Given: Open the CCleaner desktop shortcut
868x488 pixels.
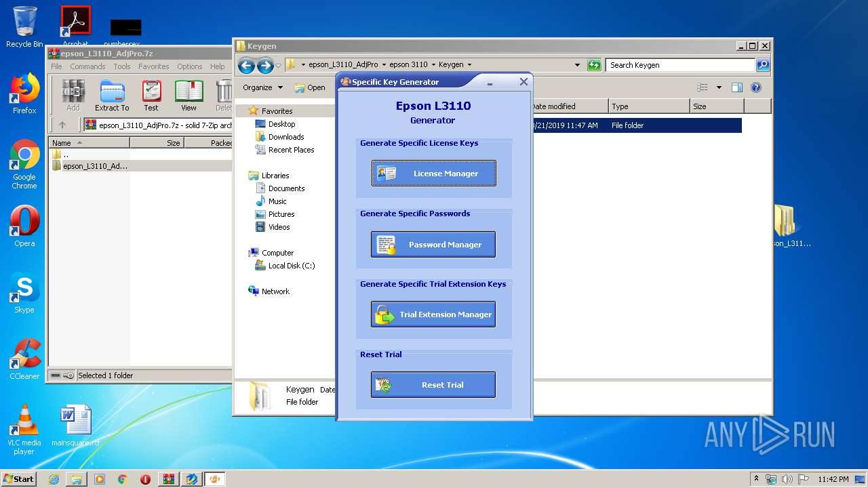Looking at the screenshot, I should 24,359.
